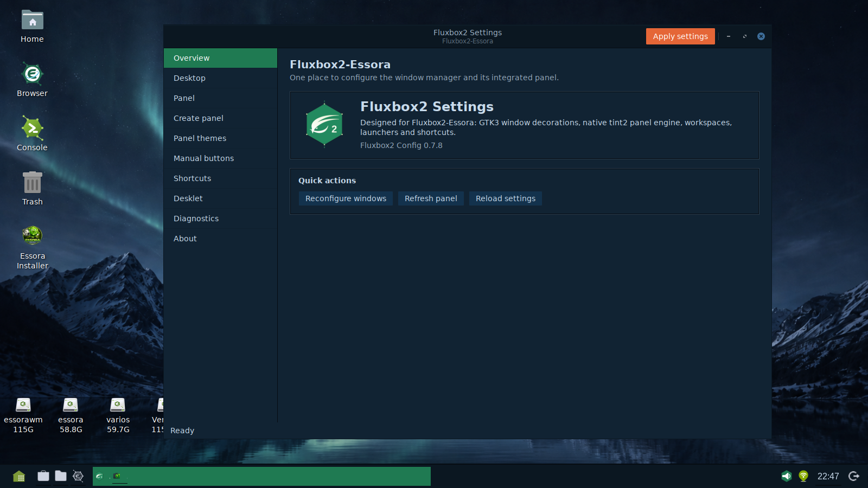Open the Desklet section

[x=220, y=198]
